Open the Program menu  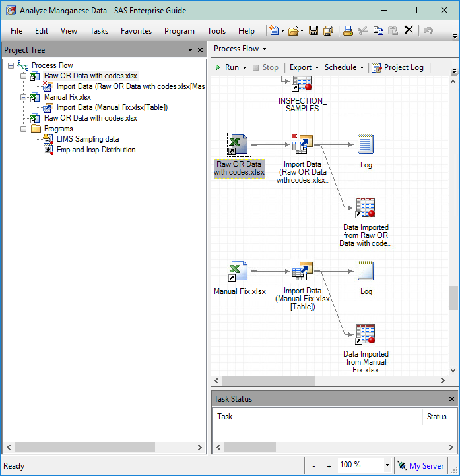click(179, 31)
